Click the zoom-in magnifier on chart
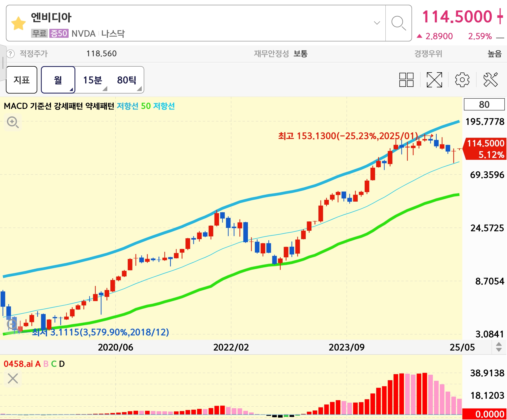 (x=13, y=122)
